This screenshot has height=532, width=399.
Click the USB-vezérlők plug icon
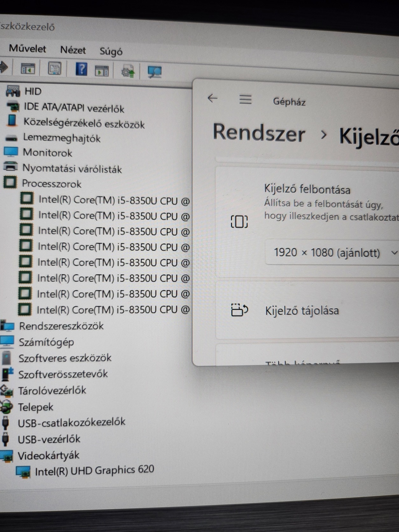5,439
